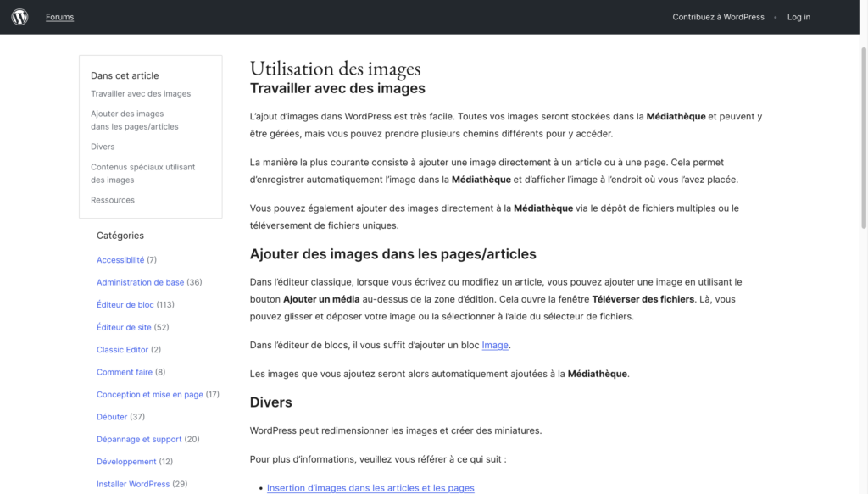
Task: Click the line Pour plus d'informations
Action: coord(378,460)
